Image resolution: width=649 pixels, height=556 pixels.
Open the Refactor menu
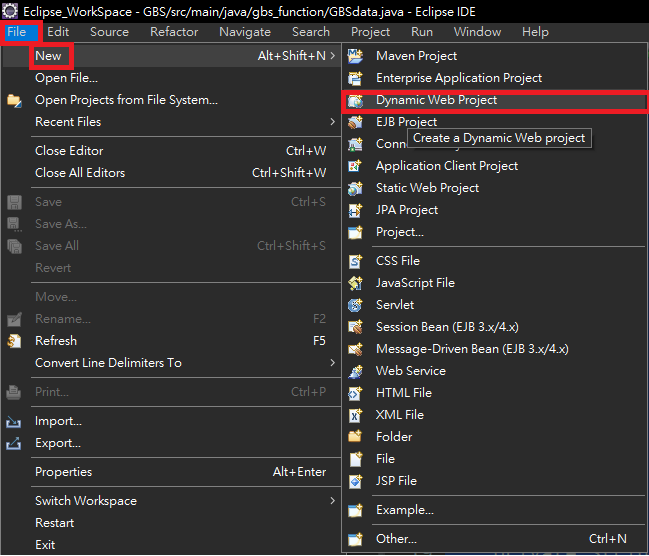174,32
